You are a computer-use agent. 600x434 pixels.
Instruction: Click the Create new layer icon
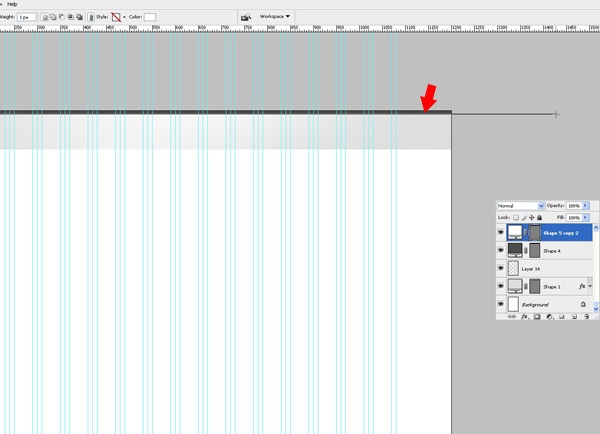tap(574, 316)
